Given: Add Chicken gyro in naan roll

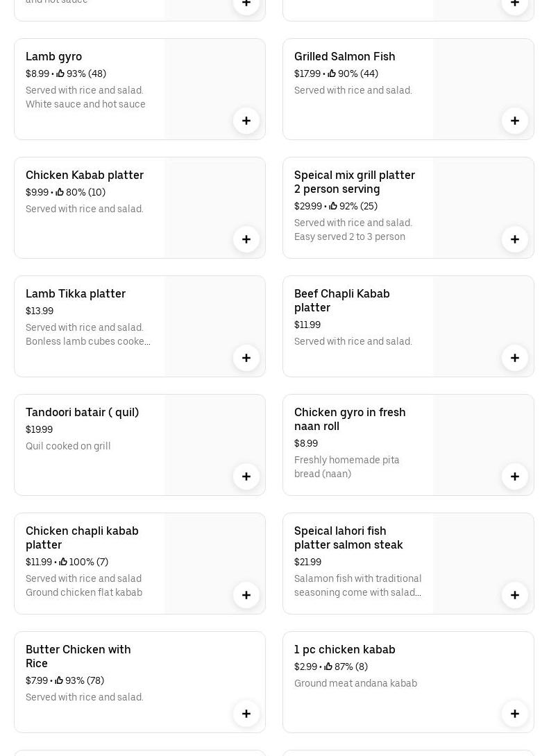Looking at the screenshot, I should point(515,476).
